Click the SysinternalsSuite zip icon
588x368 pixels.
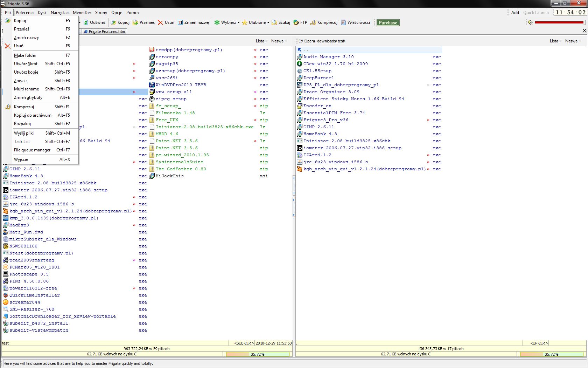pyautogui.click(x=152, y=162)
